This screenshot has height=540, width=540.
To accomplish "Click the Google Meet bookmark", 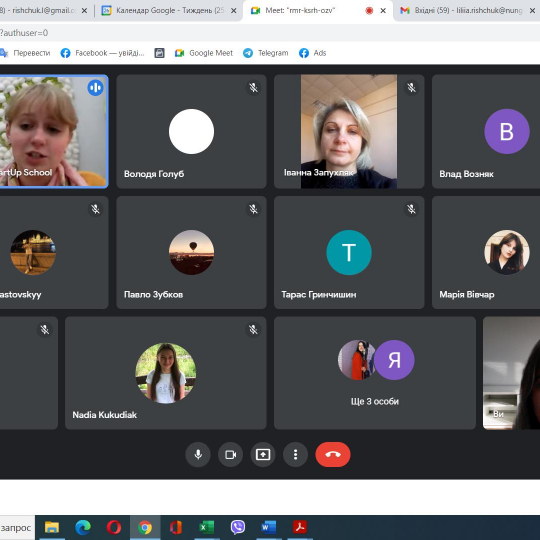I will [x=204, y=53].
